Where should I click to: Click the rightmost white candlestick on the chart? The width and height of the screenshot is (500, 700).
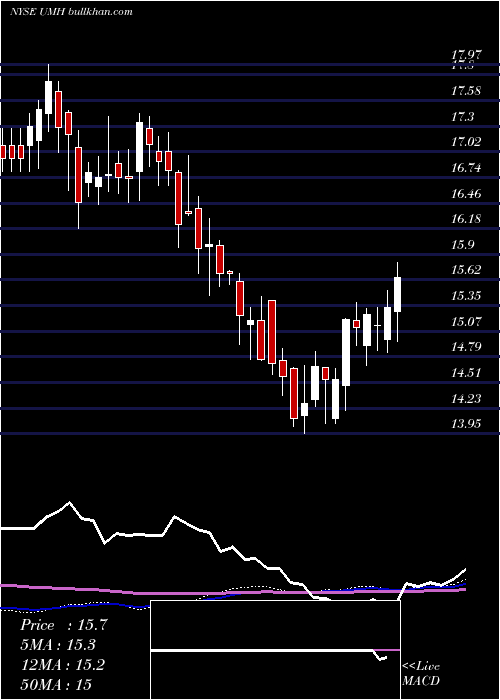tap(397, 294)
